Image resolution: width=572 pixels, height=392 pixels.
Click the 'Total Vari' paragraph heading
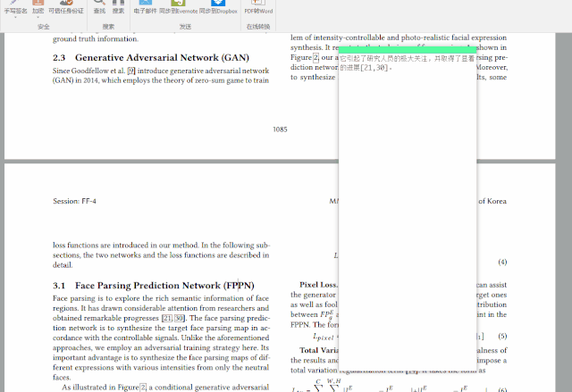319,350
